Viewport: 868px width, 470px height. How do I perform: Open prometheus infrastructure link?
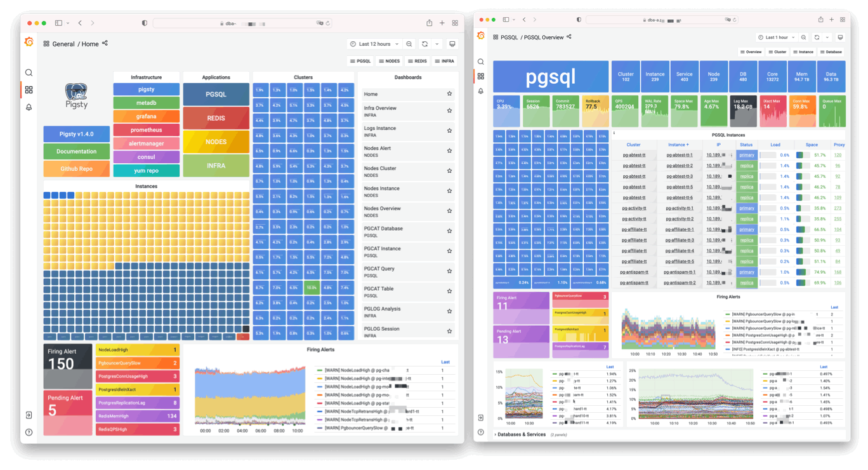[147, 130]
